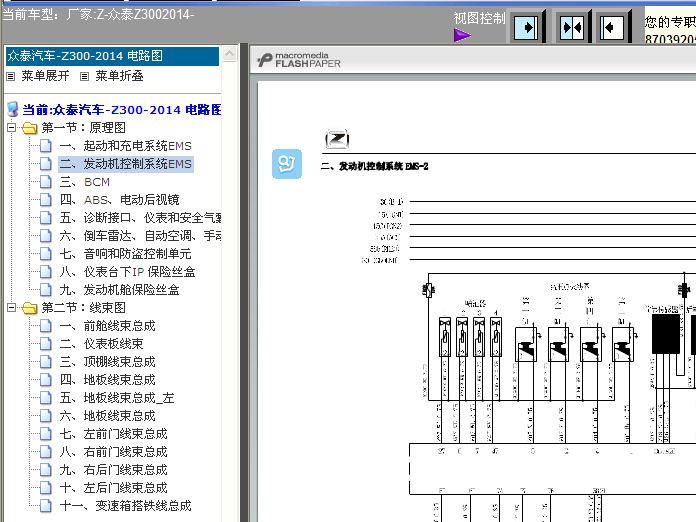
Task: Open 六、地板线束总成
Action: click(x=107, y=415)
